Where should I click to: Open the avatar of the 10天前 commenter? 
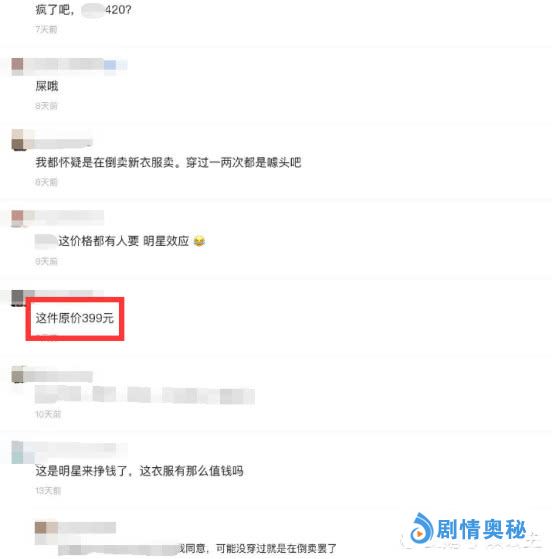[x=17, y=375]
